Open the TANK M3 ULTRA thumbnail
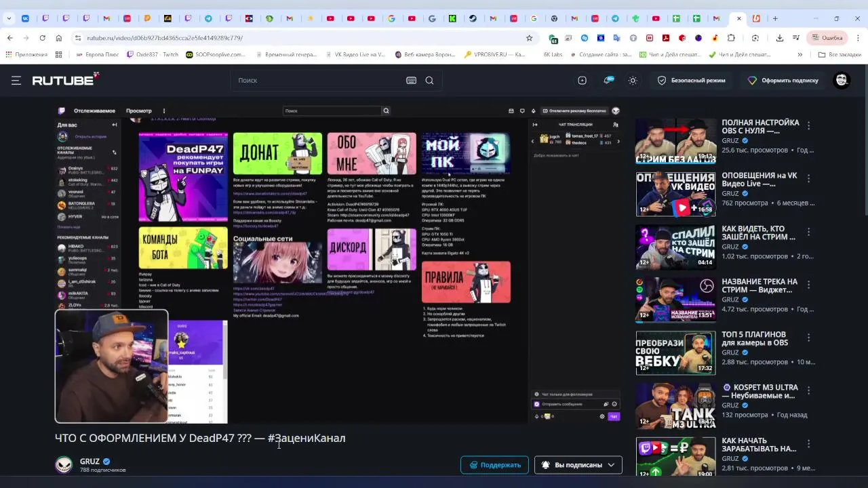The image size is (868, 488). [675, 406]
